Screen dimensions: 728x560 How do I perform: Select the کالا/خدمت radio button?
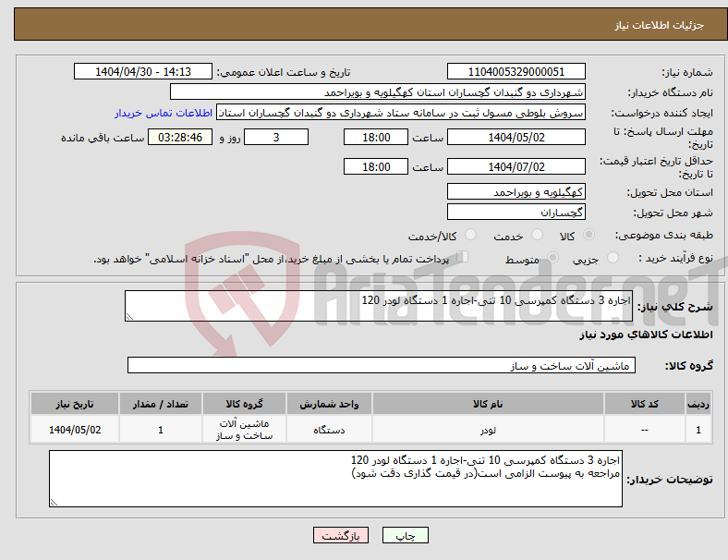click(x=470, y=235)
